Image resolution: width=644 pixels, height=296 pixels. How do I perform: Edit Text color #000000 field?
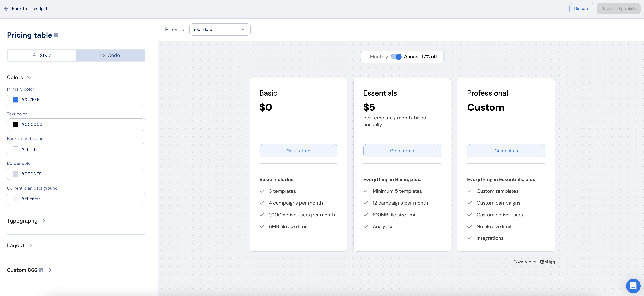click(76, 125)
